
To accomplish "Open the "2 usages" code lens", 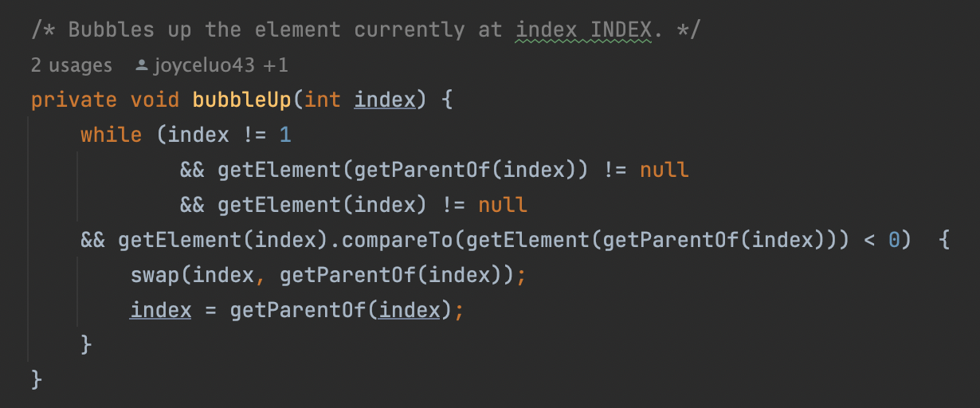I will point(71,65).
